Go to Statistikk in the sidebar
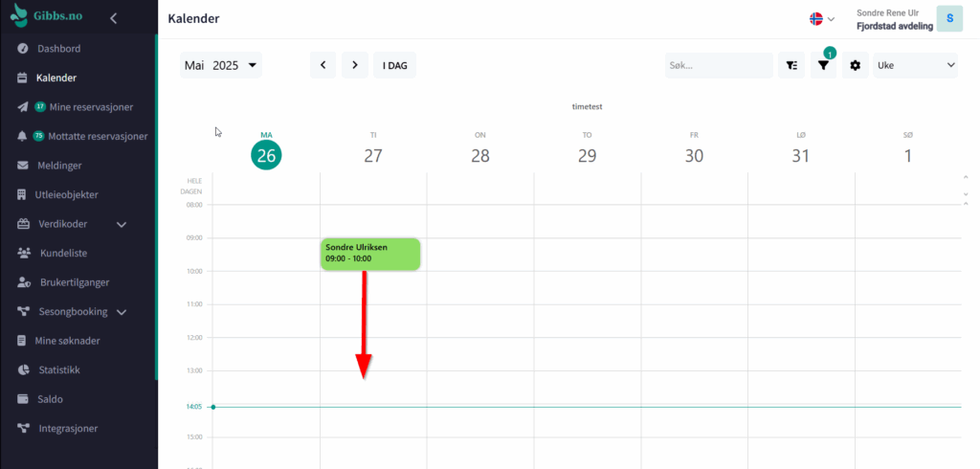 point(58,369)
